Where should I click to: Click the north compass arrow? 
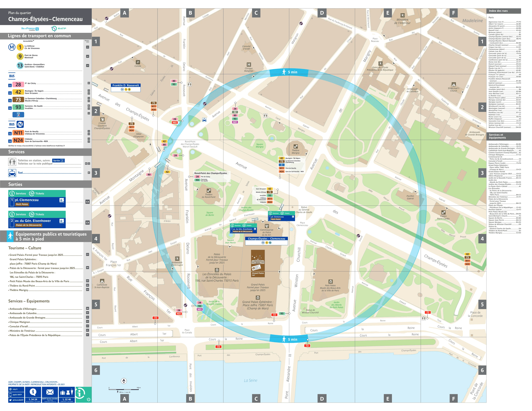click(124, 381)
